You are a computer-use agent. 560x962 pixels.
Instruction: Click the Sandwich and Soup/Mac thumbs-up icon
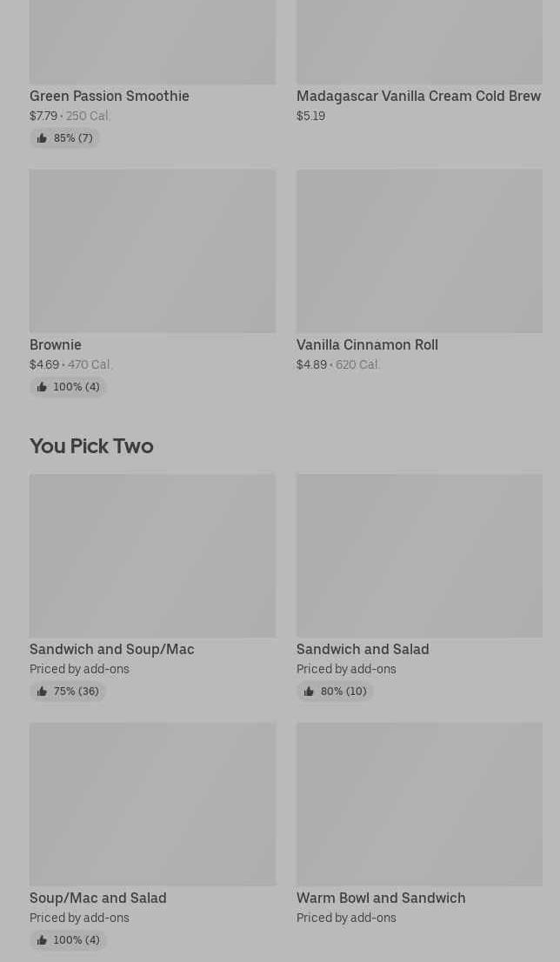pos(42,691)
